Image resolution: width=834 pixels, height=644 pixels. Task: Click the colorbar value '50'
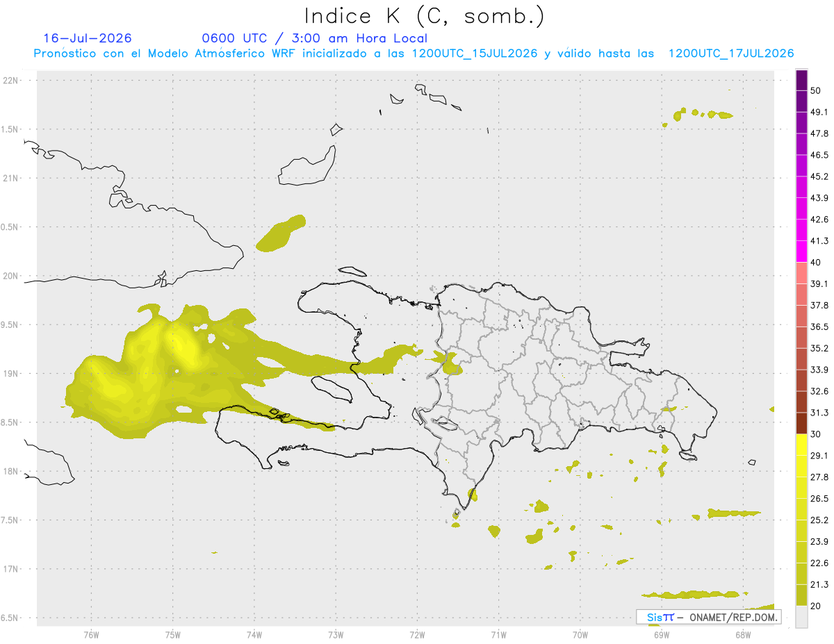(x=816, y=91)
